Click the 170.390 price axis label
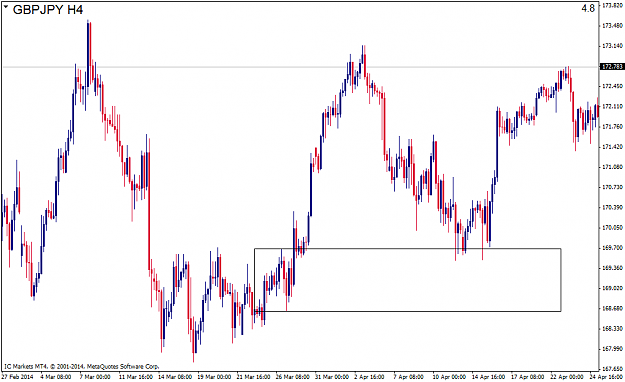 pos(613,207)
